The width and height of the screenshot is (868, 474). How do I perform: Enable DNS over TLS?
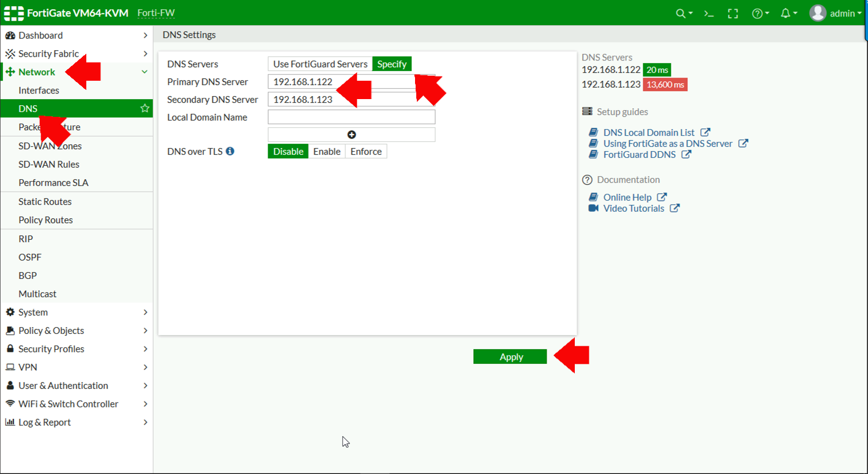(327, 151)
